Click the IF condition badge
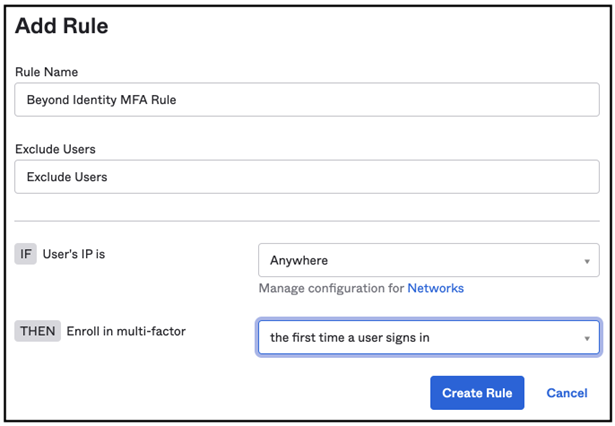The width and height of the screenshot is (615, 426). [x=25, y=254]
